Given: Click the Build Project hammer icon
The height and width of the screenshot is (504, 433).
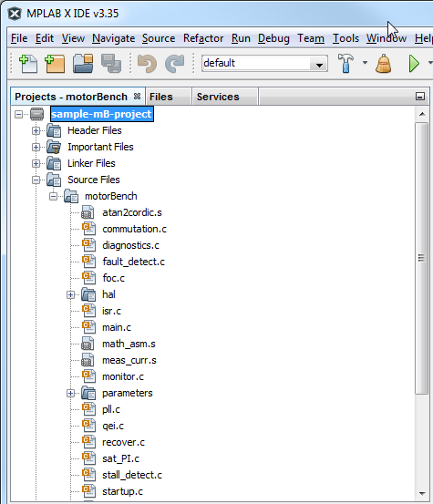Looking at the screenshot, I should click(345, 63).
